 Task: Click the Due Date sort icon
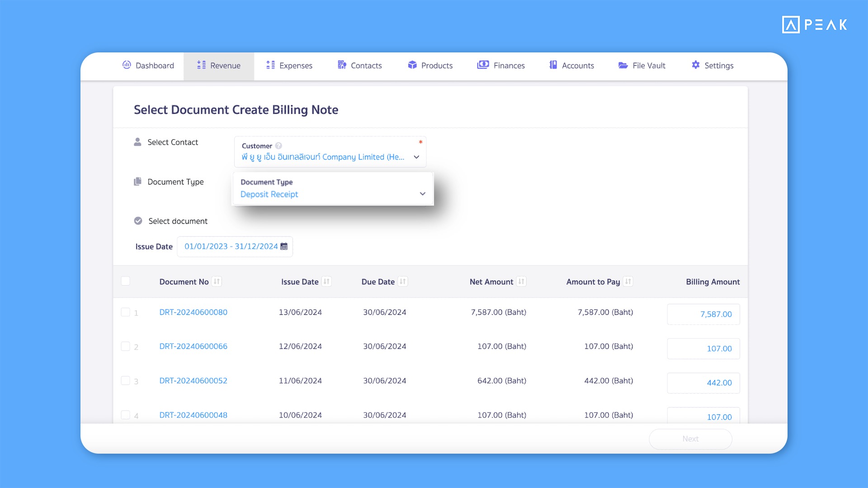click(402, 282)
